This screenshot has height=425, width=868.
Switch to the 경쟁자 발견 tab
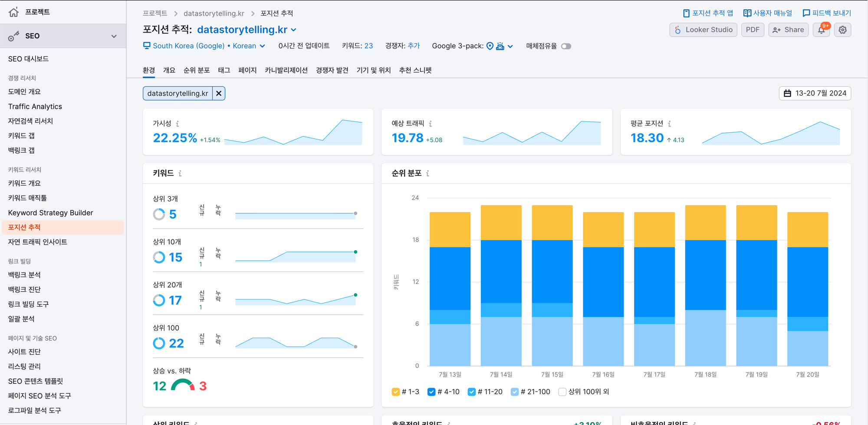(332, 70)
